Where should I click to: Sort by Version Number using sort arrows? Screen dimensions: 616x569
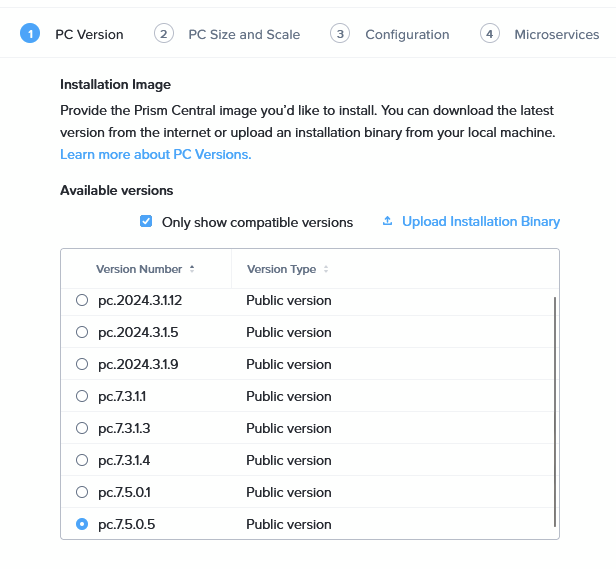(x=192, y=269)
